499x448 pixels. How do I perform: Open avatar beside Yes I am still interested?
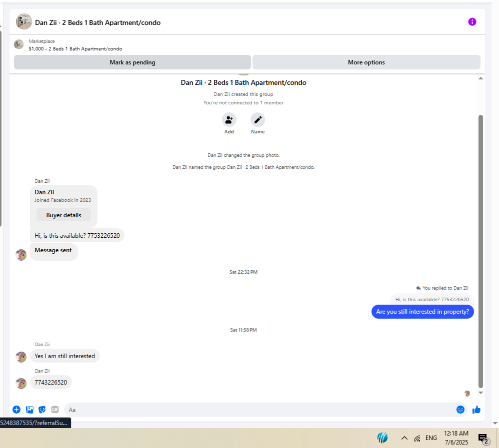pos(21,357)
